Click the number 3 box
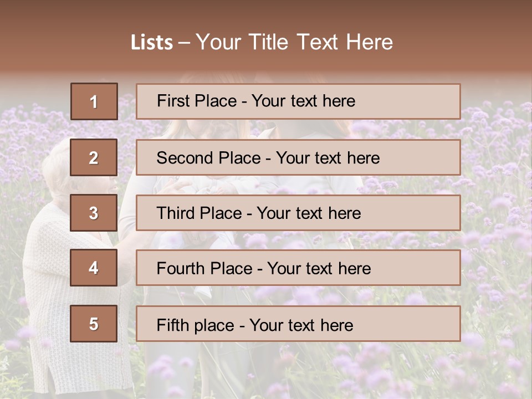 94,213
